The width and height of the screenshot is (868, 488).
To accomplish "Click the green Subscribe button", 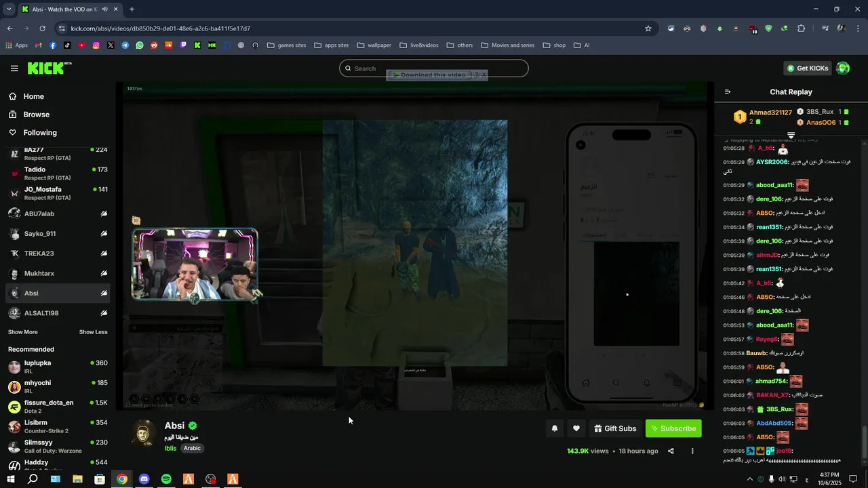I will point(673,428).
